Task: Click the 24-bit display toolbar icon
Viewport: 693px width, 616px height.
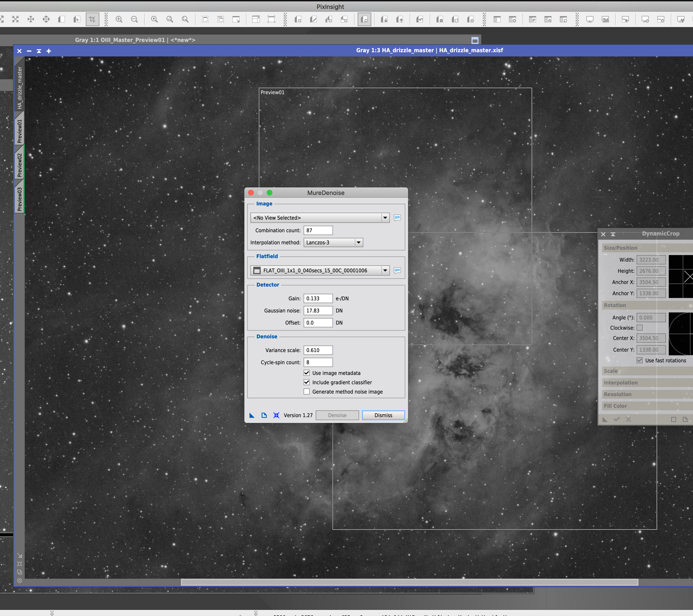Action: pyautogui.click(x=605, y=19)
